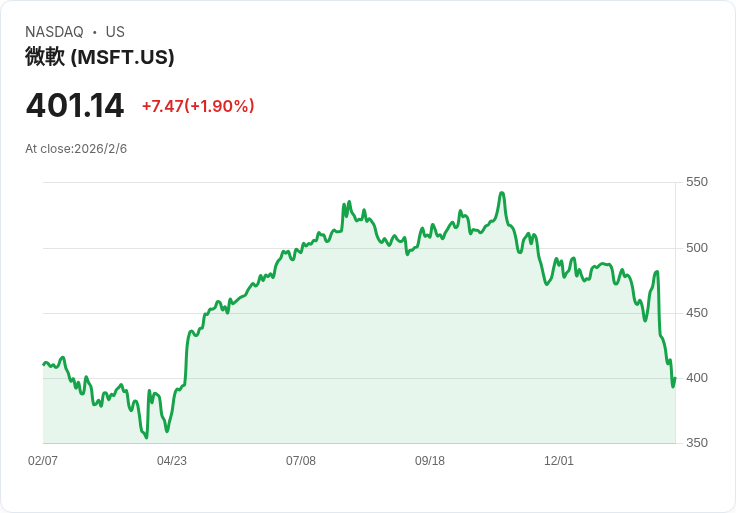The height and width of the screenshot is (513, 736).
Task: Click the 04/23 date on the x-axis
Action: point(172,461)
